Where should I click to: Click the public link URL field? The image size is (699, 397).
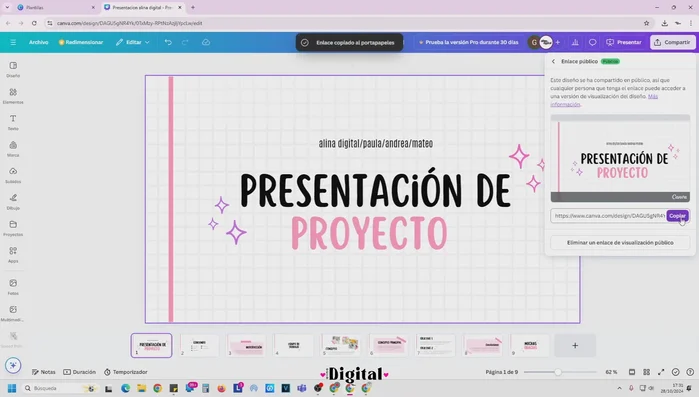pos(609,216)
